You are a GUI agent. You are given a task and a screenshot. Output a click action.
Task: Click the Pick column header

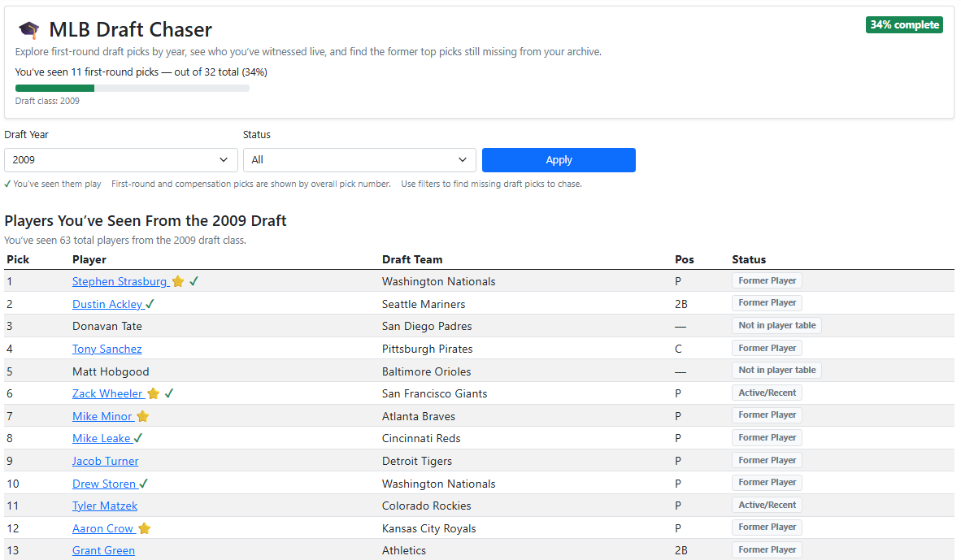point(18,259)
